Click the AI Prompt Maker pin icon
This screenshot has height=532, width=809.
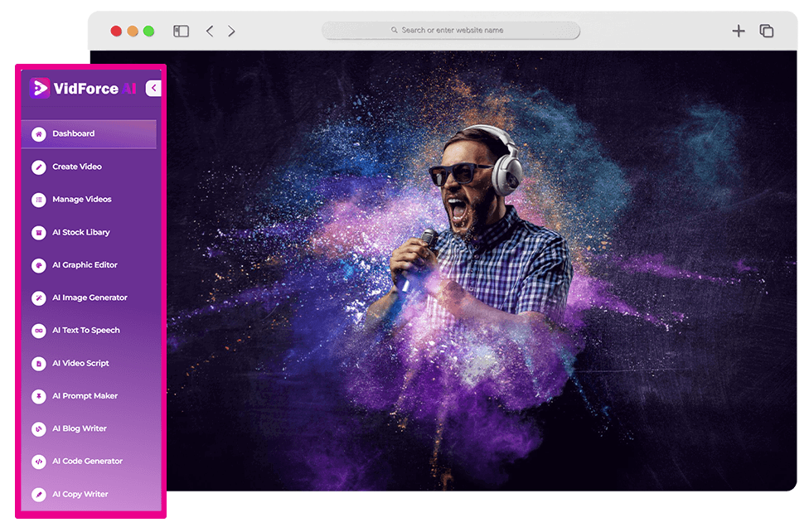38,396
